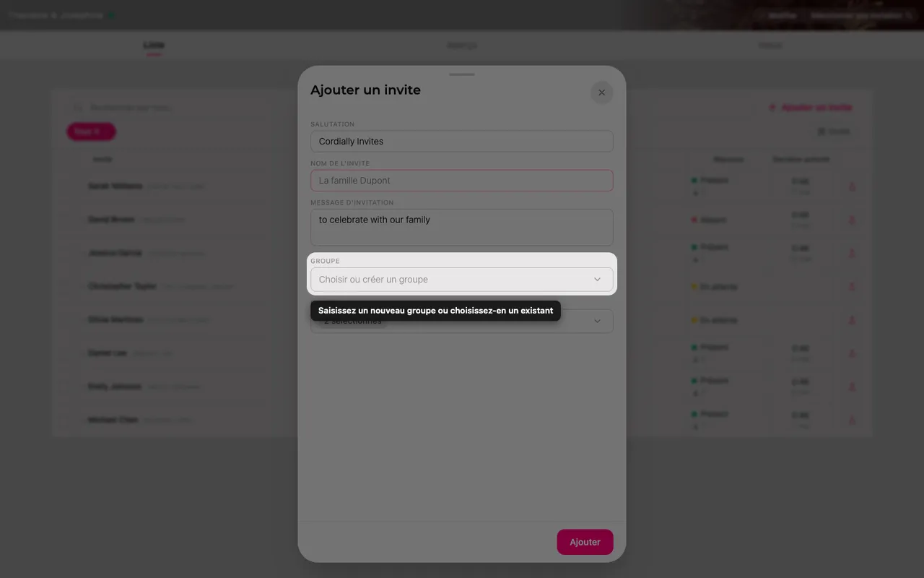Expand the selections dropdown below the tooltip
Image resolution: width=924 pixels, height=578 pixels.
pyautogui.click(x=597, y=321)
